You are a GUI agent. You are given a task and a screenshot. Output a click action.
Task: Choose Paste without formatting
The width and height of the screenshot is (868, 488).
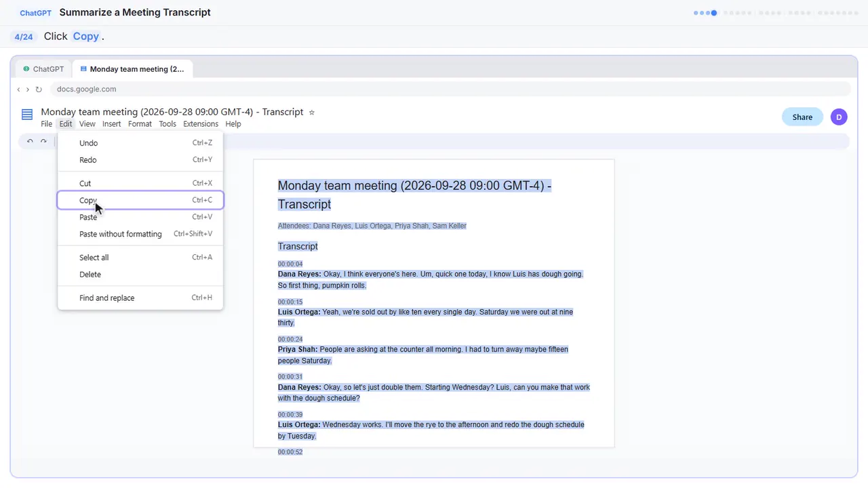(x=140, y=234)
